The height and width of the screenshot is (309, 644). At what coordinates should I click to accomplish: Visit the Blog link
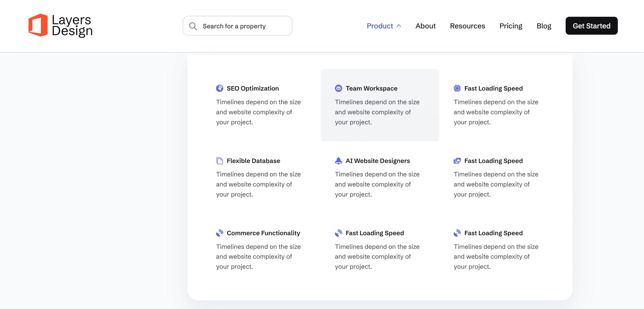544,26
